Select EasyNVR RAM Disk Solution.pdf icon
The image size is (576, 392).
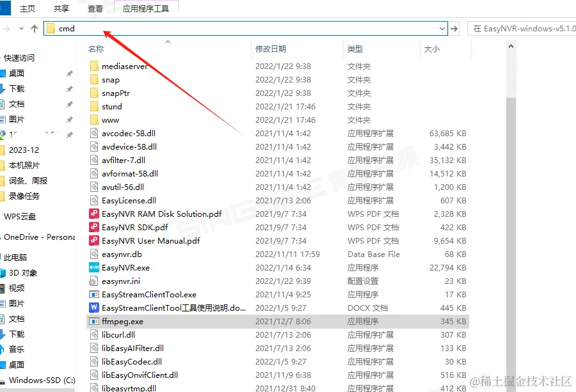94,214
